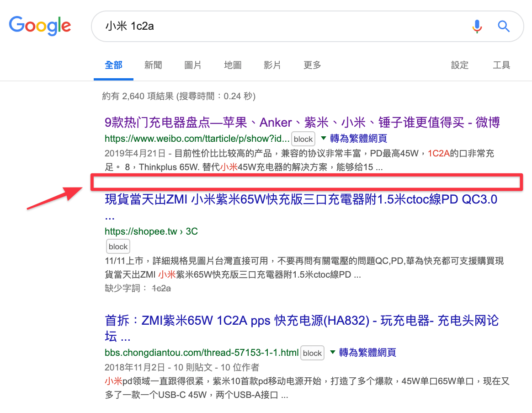Click the struck-through 1c2a missing term
This screenshot has width=532, height=413.
click(161, 288)
